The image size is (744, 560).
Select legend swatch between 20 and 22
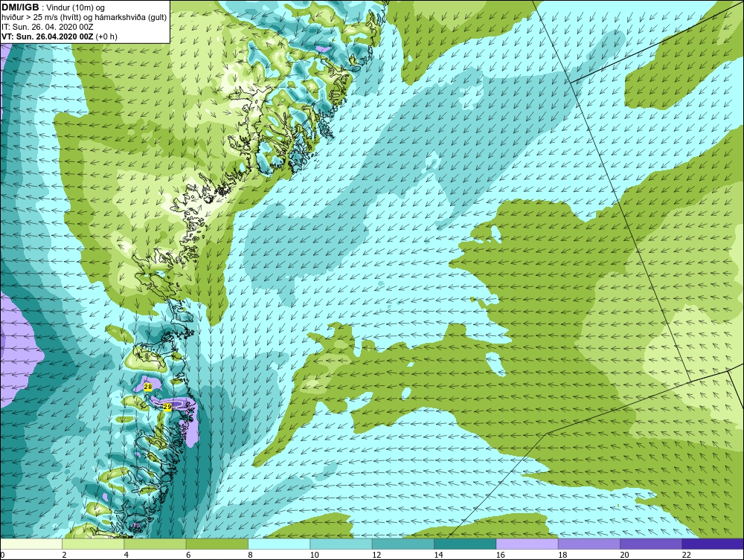(x=651, y=544)
